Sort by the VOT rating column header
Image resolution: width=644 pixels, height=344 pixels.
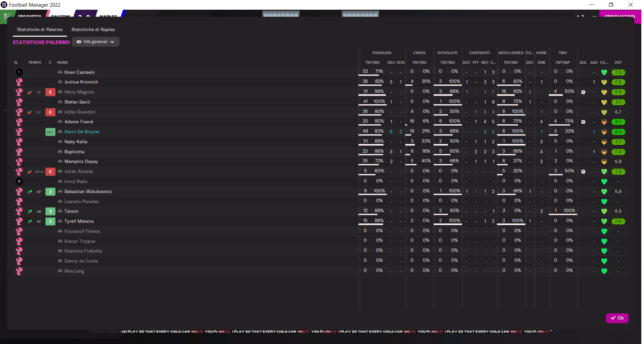point(618,62)
